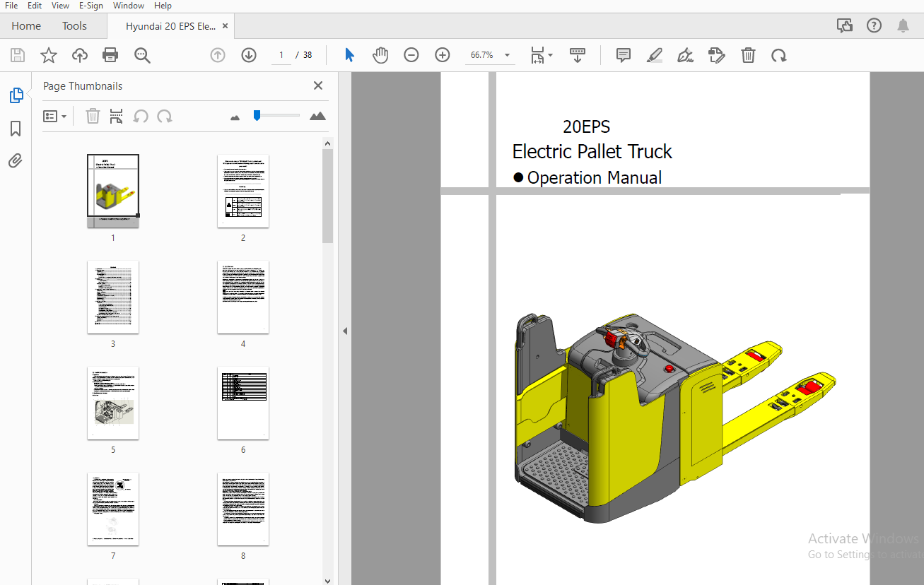Screen dimensions: 924x585
Task: Zoom out with the minus circle
Action: coord(411,55)
